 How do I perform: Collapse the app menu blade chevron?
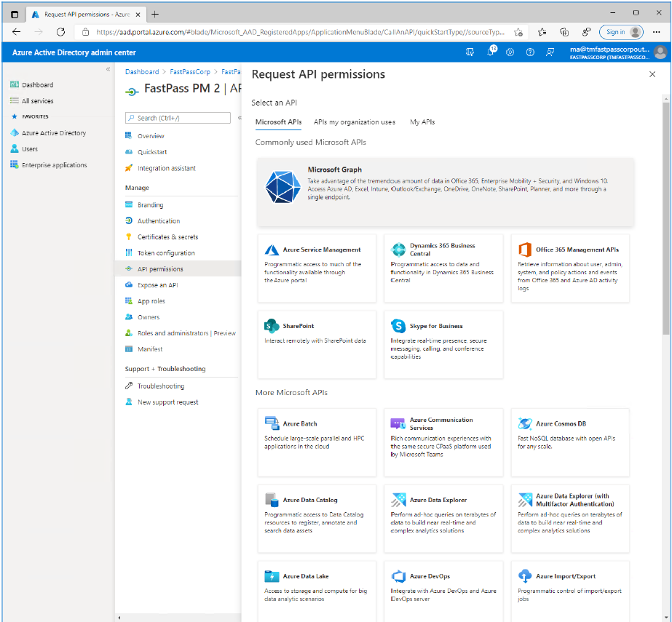pyautogui.click(x=240, y=117)
